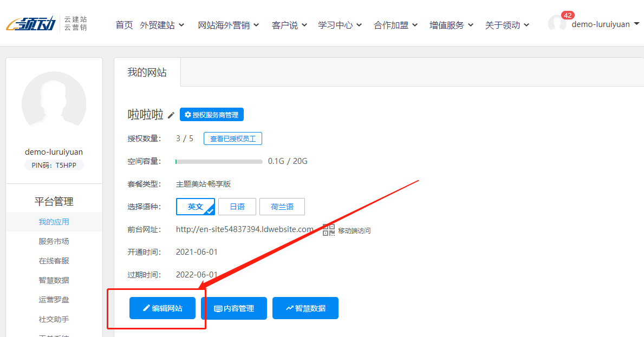The image size is (644, 337).
Task: Click the 空间容量 storage progress bar
Action: (219, 161)
